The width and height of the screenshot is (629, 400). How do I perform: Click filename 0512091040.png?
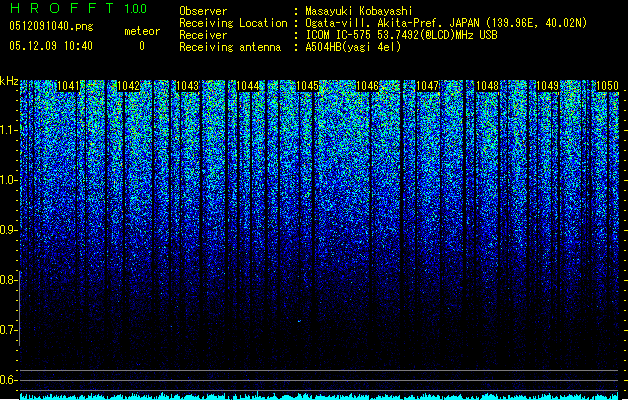[x=51, y=26]
